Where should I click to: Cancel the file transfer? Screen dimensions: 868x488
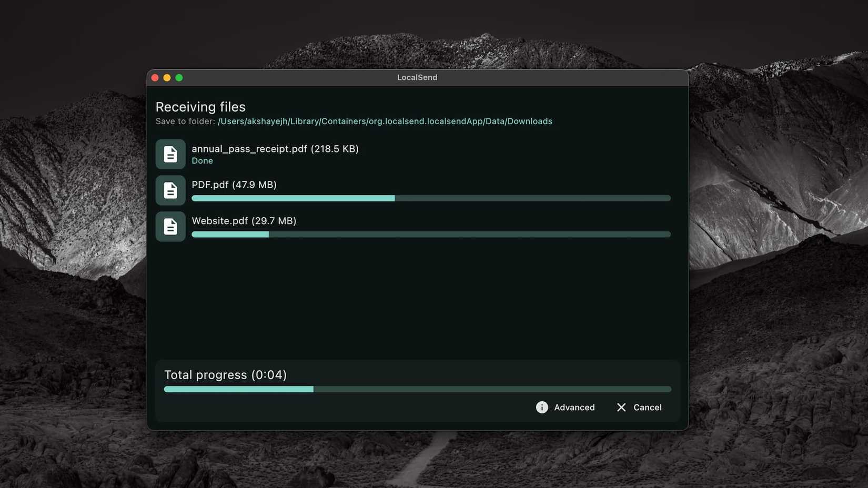click(647, 407)
